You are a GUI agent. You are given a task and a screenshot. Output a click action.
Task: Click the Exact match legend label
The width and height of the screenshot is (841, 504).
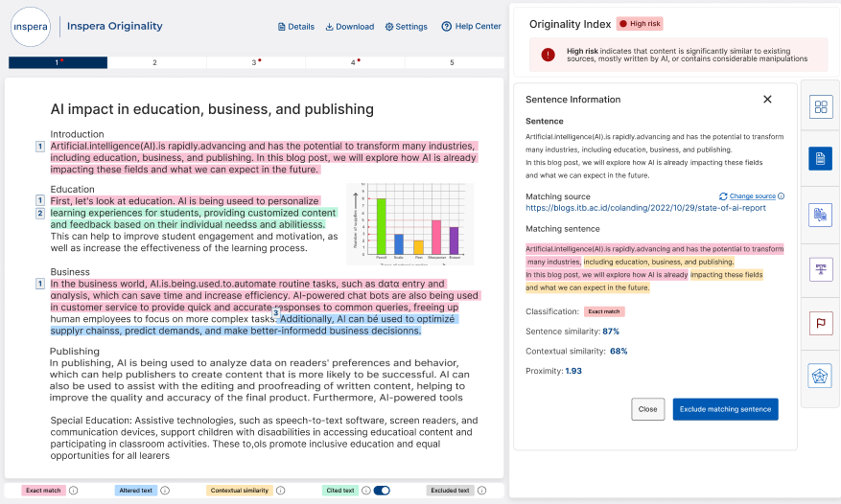pos(43,490)
